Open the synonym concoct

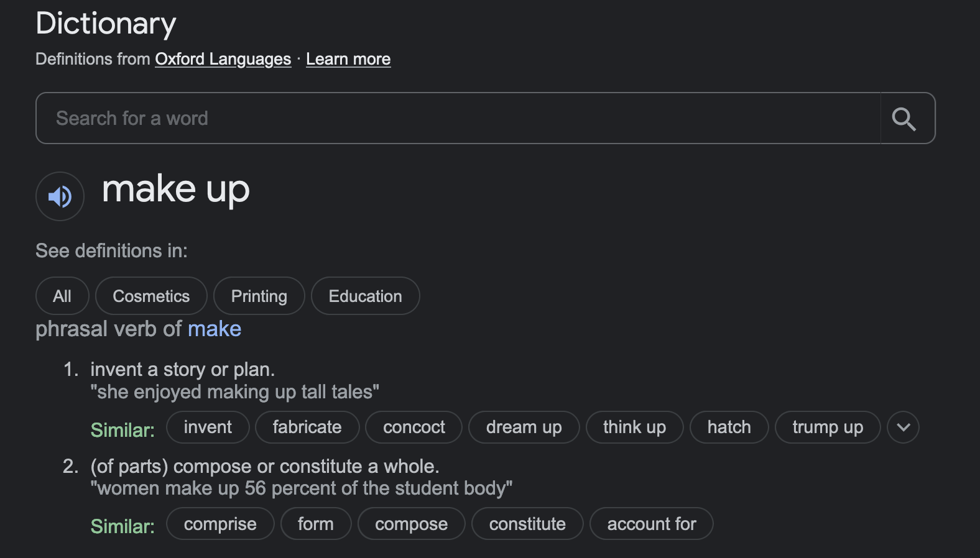tap(414, 428)
